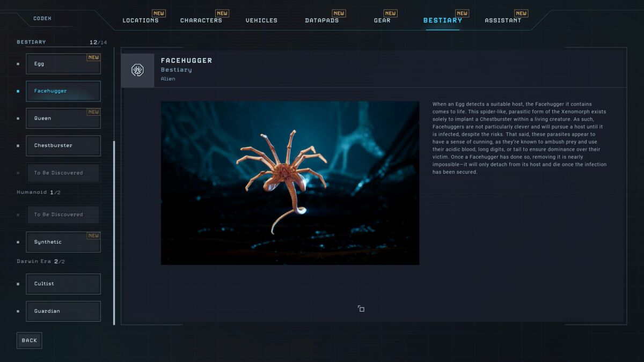Select the Gear tab
The height and width of the screenshot is (362, 644).
[x=382, y=20]
